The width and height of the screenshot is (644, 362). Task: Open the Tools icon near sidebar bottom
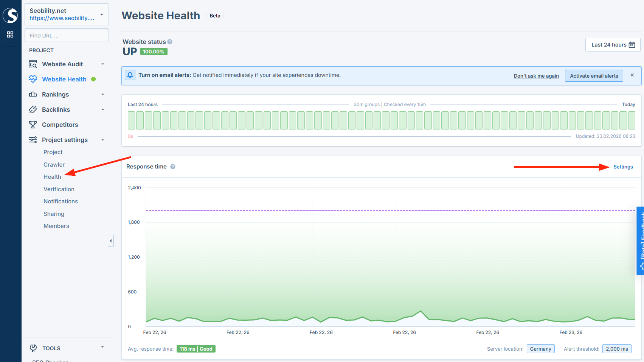(x=33, y=348)
